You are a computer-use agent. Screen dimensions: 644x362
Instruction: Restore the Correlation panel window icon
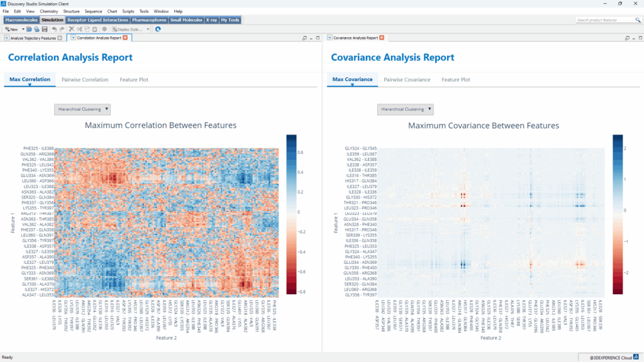point(304,38)
